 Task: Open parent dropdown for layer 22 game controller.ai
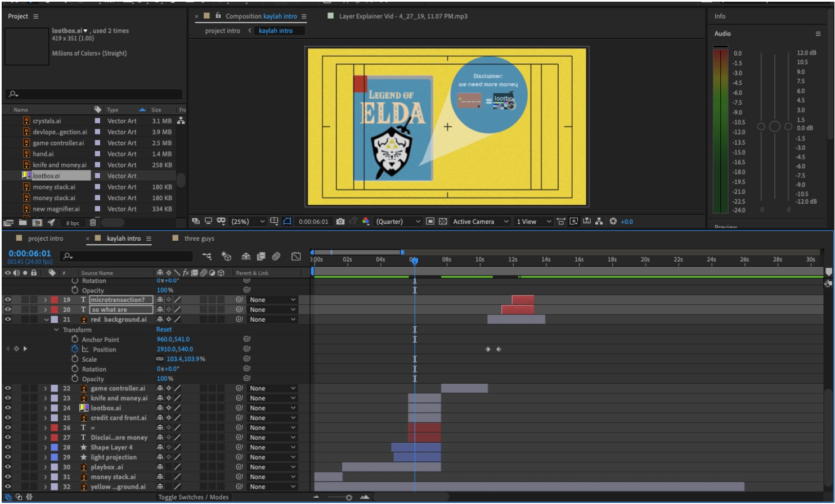tap(273, 388)
